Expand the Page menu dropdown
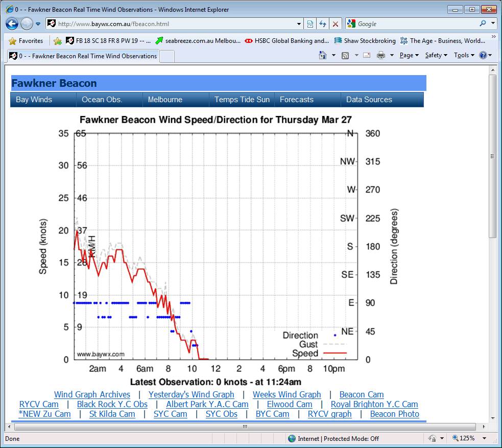Screen dimensions: 502x448 [409, 55]
